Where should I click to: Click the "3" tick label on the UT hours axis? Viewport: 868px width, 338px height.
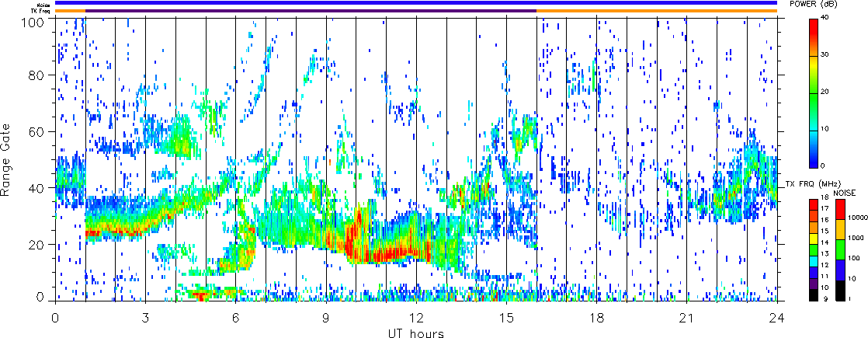click(146, 319)
